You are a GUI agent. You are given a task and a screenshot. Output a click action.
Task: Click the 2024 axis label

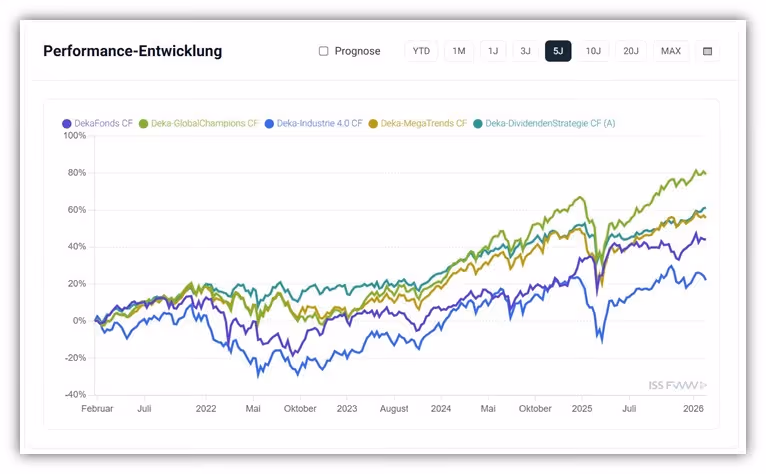(441, 409)
